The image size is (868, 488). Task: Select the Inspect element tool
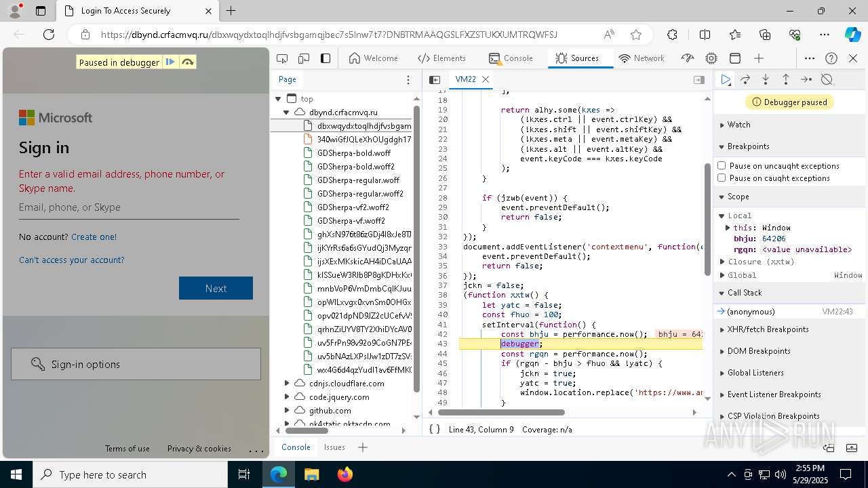click(283, 58)
